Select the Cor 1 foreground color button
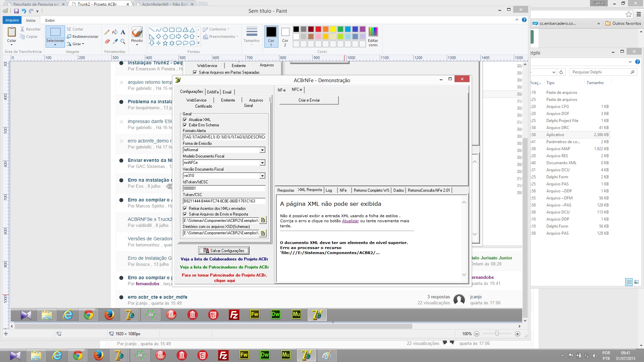 pos(271,37)
